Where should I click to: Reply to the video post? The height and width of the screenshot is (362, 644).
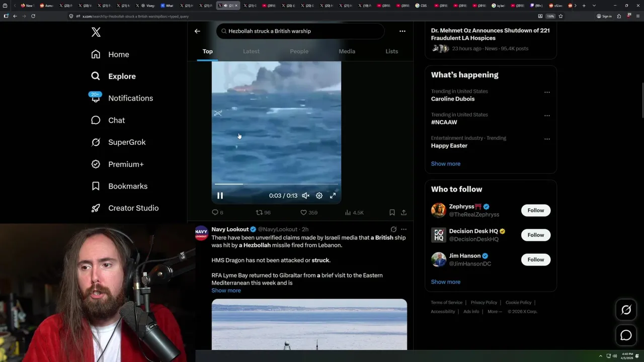(217, 213)
